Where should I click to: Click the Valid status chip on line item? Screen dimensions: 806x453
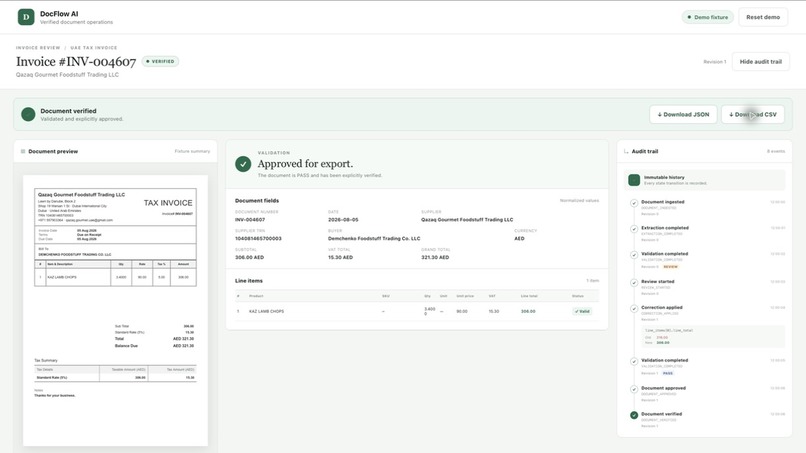tap(582, 311)
